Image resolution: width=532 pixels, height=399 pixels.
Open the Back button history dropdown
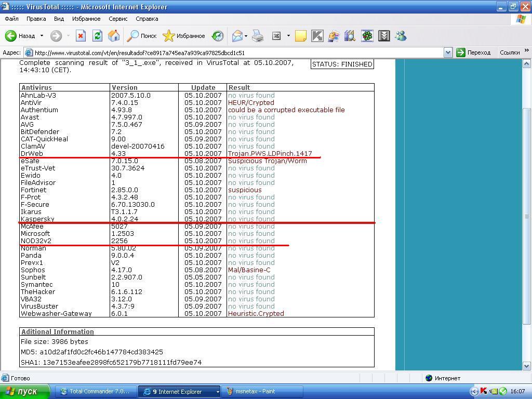pyautogui.click(x=42, y=36)
